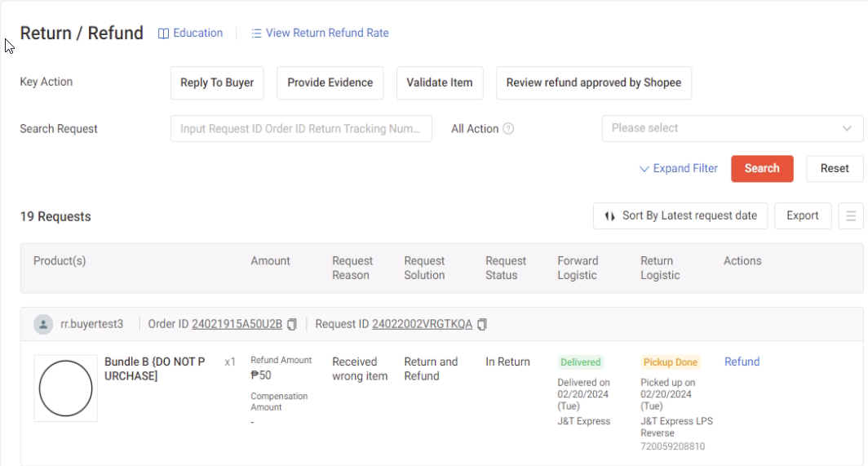Open the All Action 'Please select' dropdown
Viewport: 868px width, 466px height.
pos(732,129)
